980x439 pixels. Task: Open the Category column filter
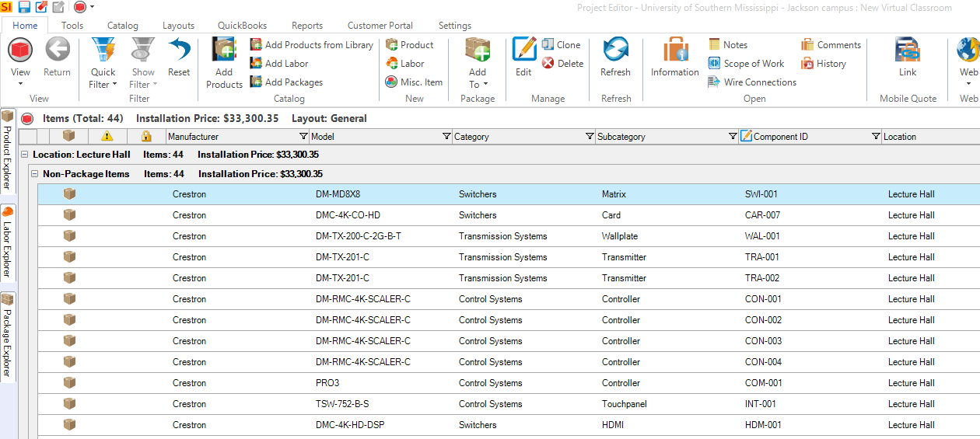[590, 137]
